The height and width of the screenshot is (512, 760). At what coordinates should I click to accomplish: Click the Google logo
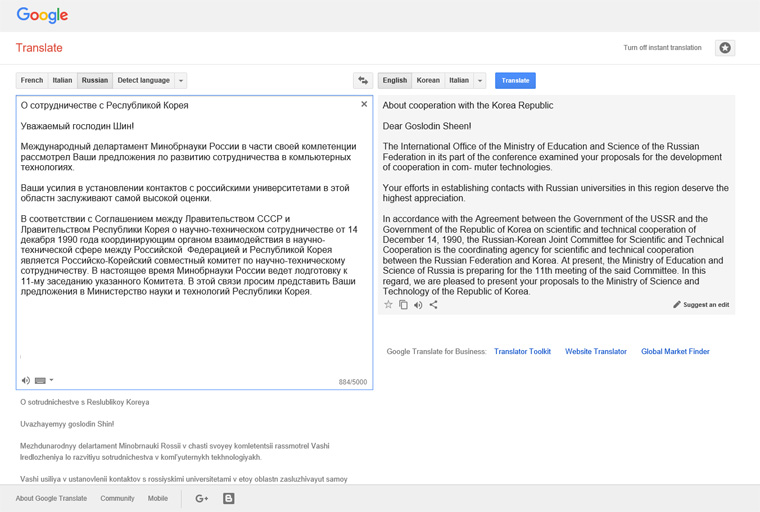(42, 15)
